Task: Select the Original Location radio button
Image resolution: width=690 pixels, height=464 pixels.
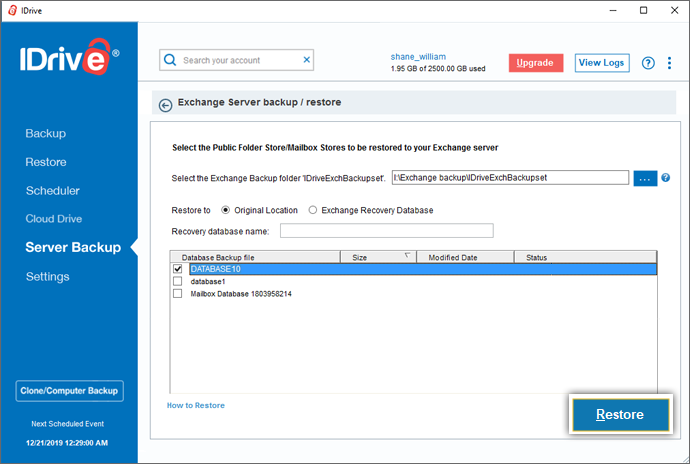Action: click(x=225, y=210)
